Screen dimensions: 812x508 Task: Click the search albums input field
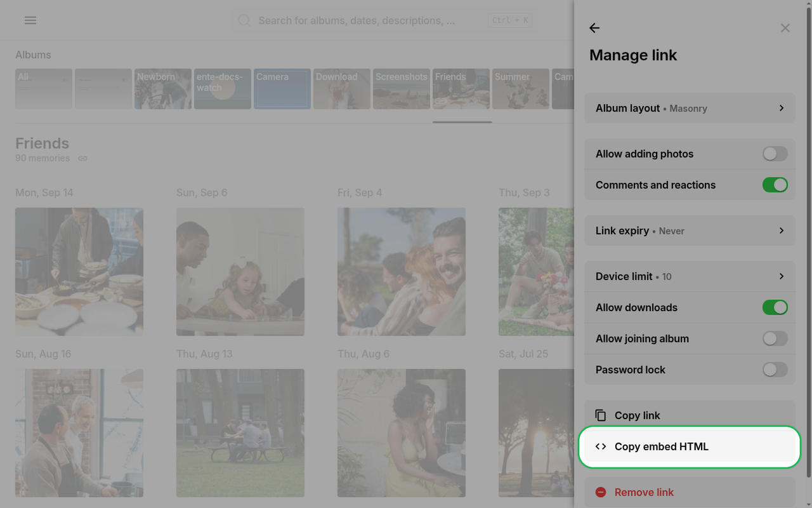[x=383, y=20]
